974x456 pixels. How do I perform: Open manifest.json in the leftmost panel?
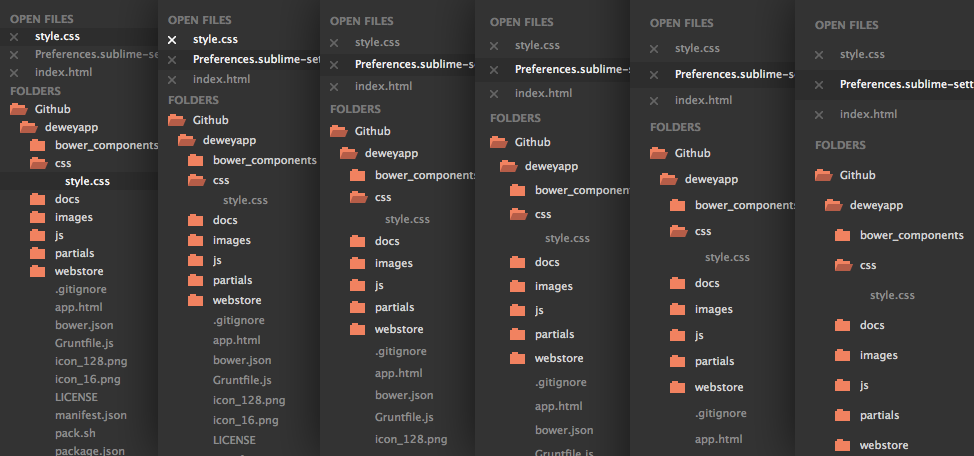(x=91, y=416)
